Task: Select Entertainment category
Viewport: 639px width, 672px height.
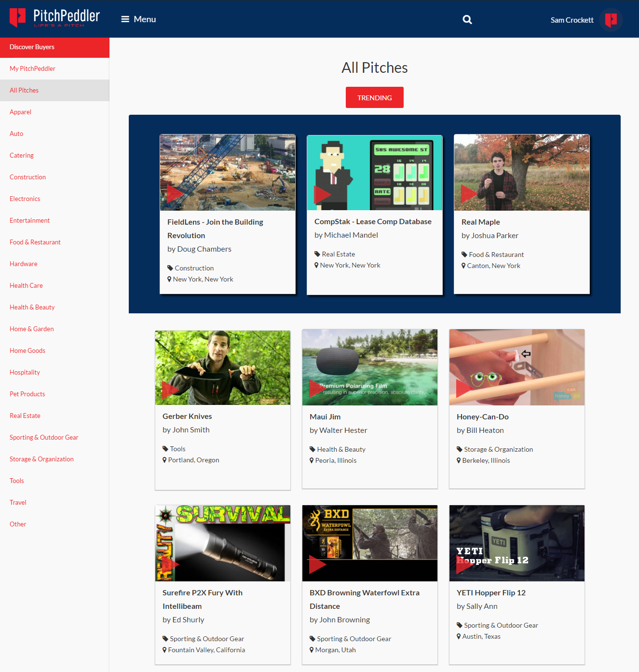Action: coord(54,220)
